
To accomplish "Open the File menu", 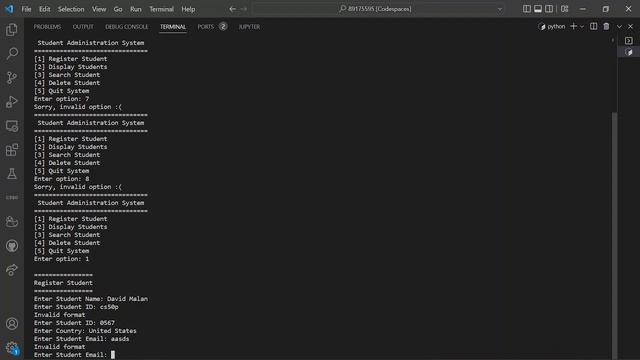I will [x=26, y=9].
